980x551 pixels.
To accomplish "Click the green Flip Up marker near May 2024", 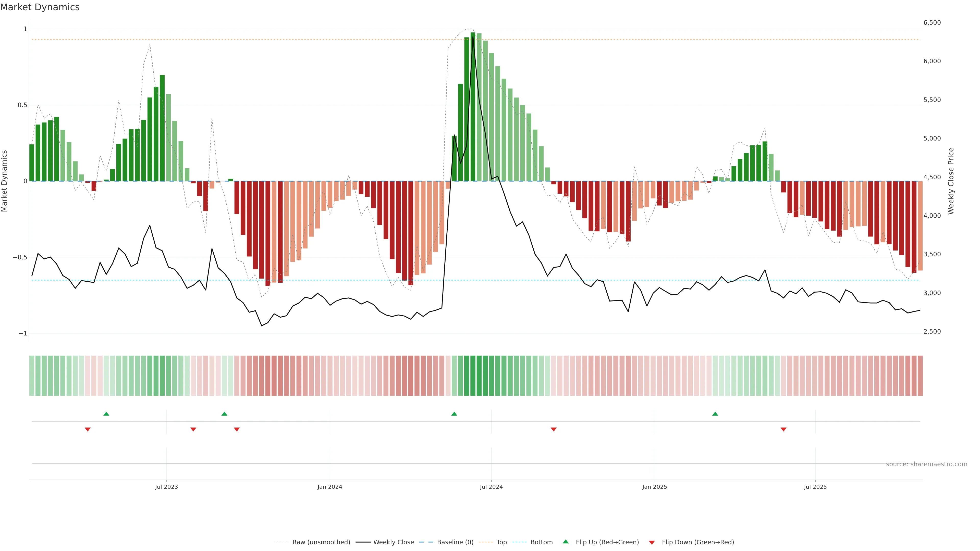I will pyautogui.click(x=454, y=414).
